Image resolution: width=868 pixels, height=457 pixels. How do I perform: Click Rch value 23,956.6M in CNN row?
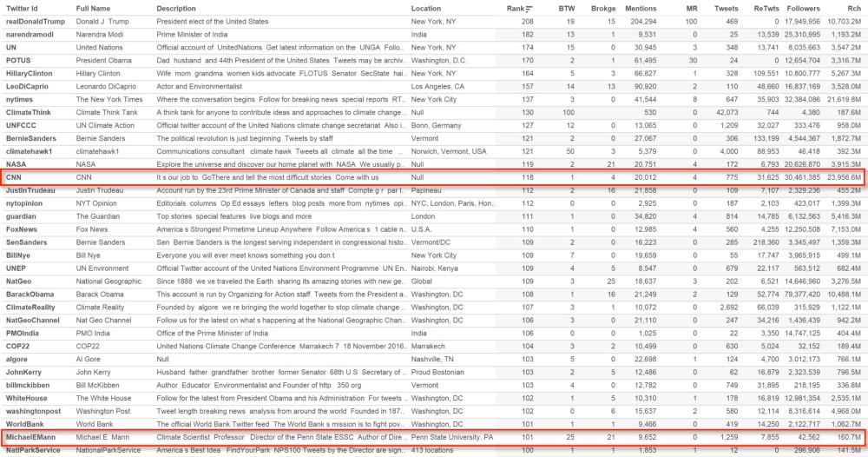point(845,177)
